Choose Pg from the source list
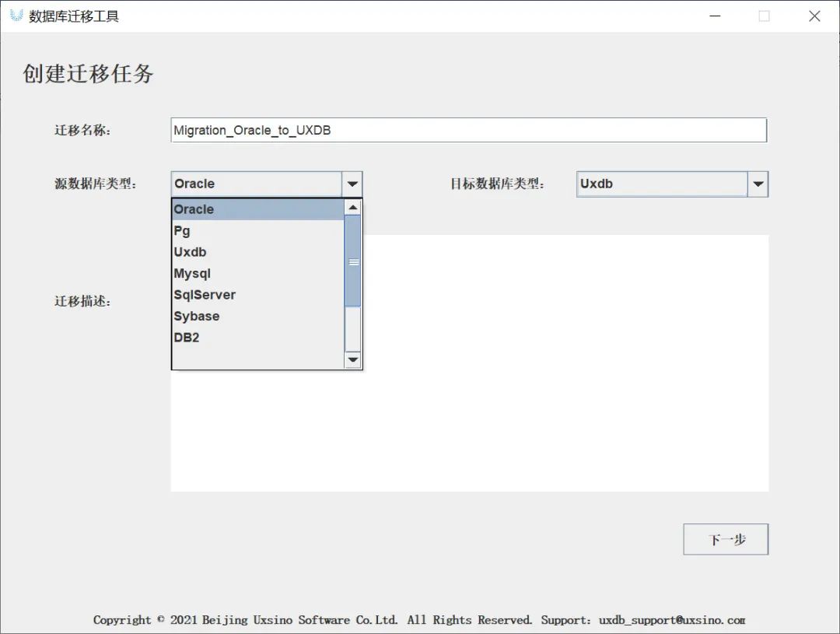The width and height of the screenshot is (840, 634). pos(257,231)
